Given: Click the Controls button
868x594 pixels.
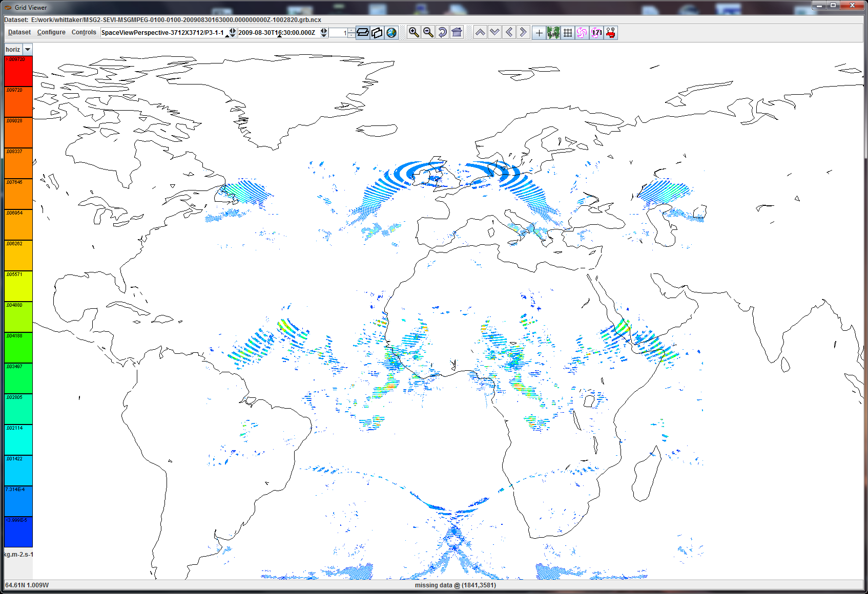Looking at the screenshot, I should (x=84, y=32).
